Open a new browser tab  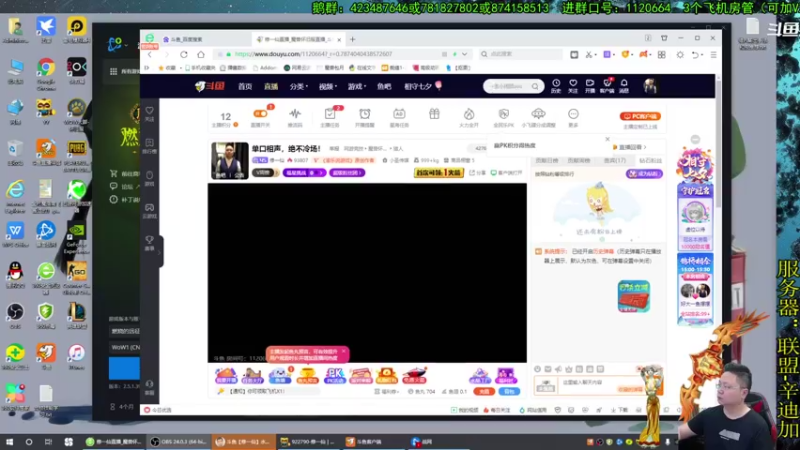(x=353, y=39)
